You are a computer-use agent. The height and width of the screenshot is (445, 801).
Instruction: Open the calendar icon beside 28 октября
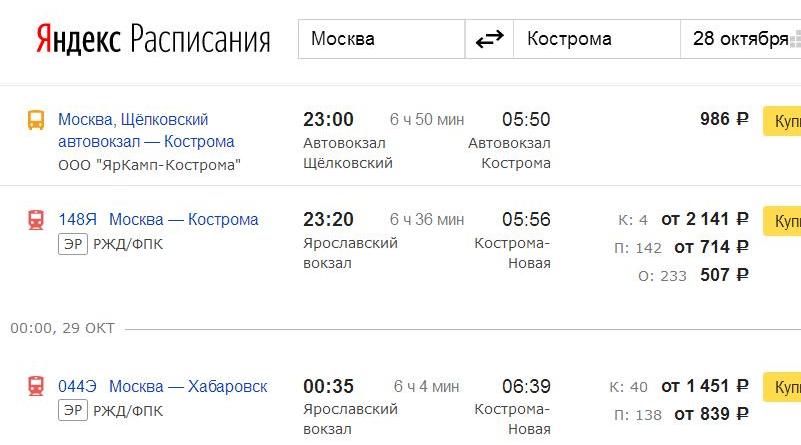pyautogui.click(x=796, y=40)
